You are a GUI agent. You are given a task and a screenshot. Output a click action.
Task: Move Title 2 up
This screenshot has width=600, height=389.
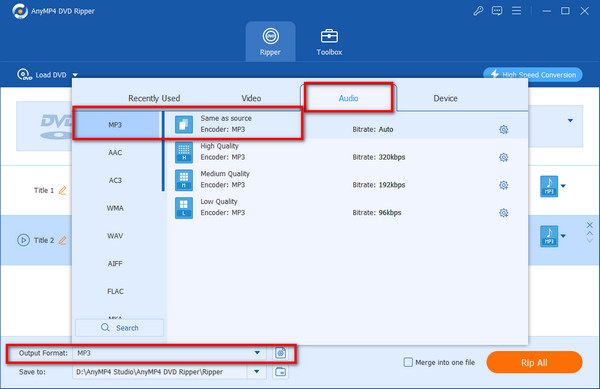pos(590,233)
